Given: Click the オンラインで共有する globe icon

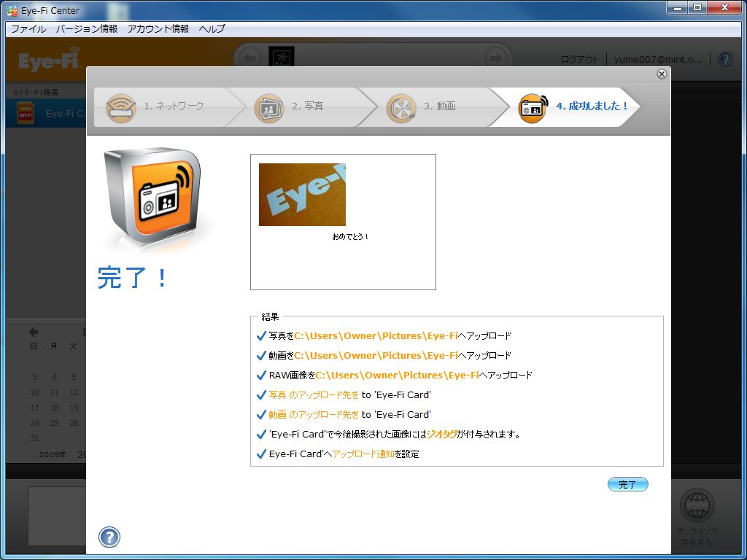Looking at the screenshot, I should coord(697,506).
